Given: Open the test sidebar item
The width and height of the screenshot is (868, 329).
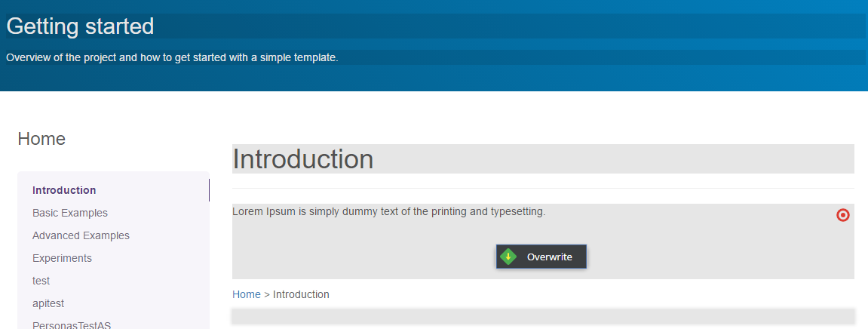Looking at the screenshot, I should 41,281.
